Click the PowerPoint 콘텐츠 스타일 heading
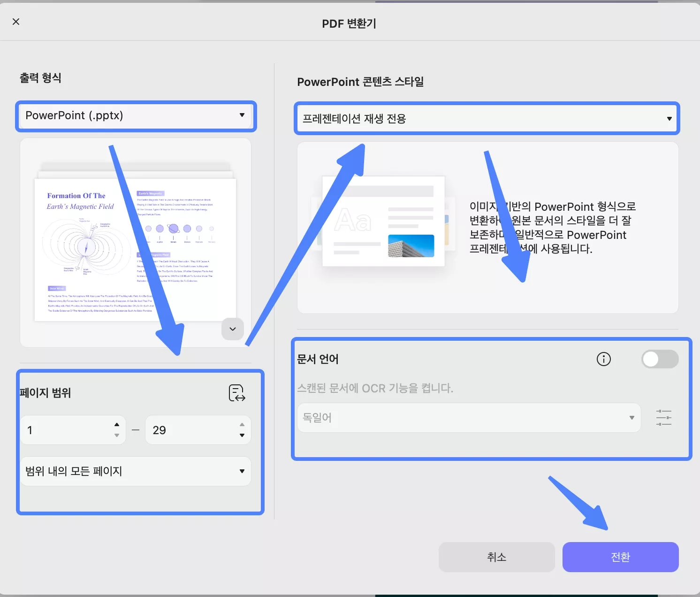 pos(360,82)
